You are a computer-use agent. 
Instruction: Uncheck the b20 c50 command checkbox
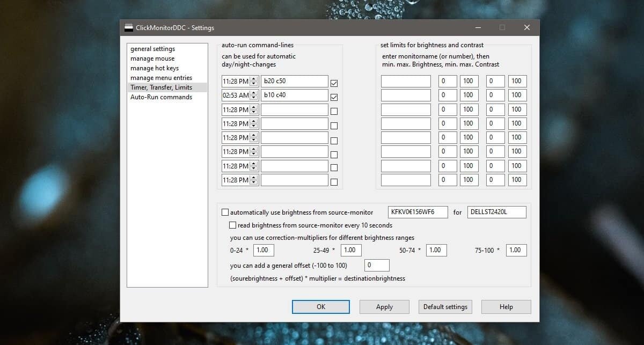(x=334, y=84)
